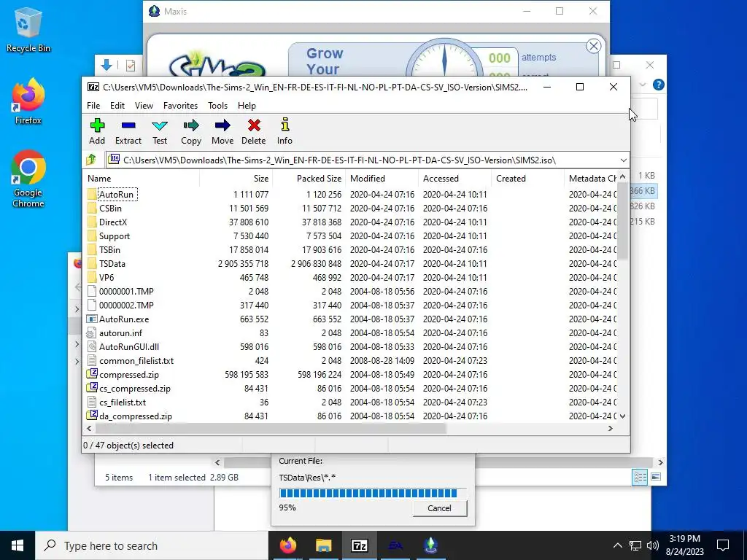Select common_filelist.txt file
The image size is (747, 560).
pyautogui.click(x=136, y=360)
